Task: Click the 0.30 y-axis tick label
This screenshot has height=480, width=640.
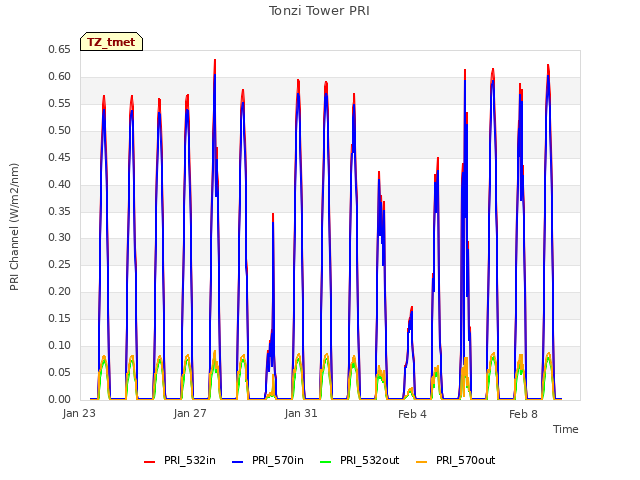Action: tap(60, 238)
